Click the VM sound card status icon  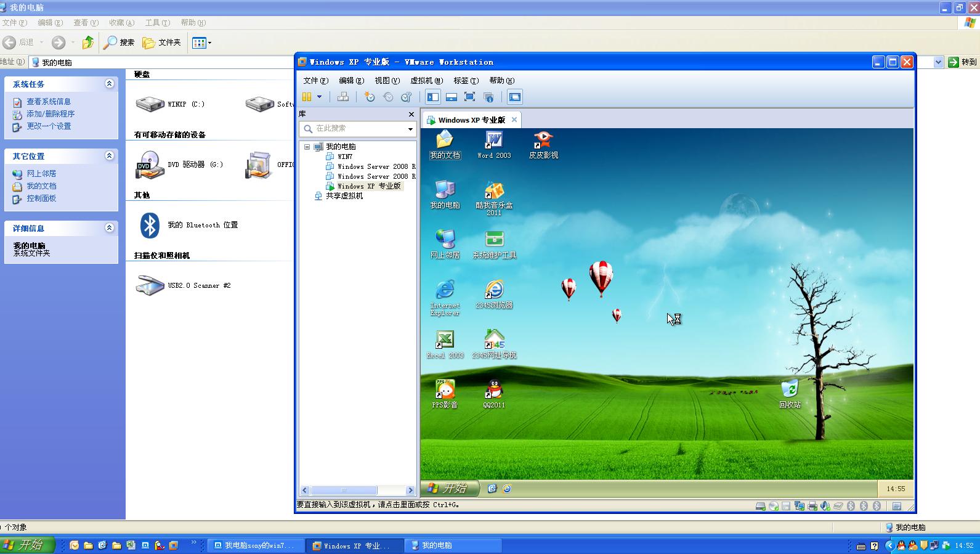click(825, 506)
